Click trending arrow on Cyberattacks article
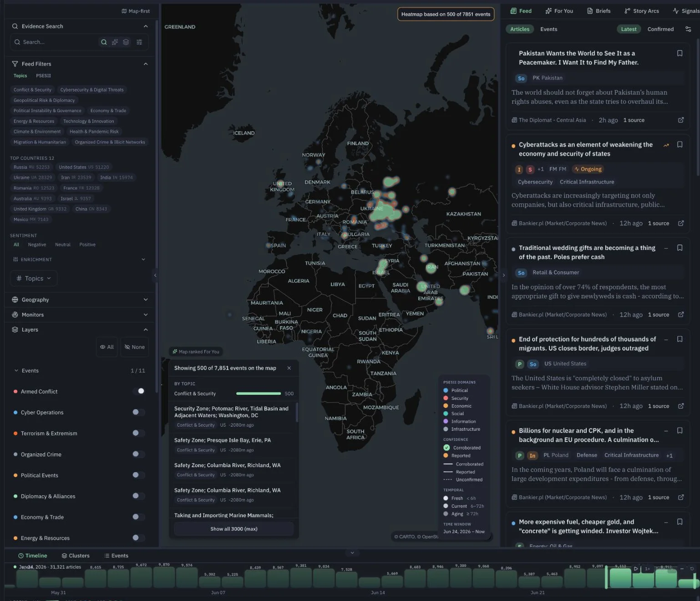 [x=666, y=145]
